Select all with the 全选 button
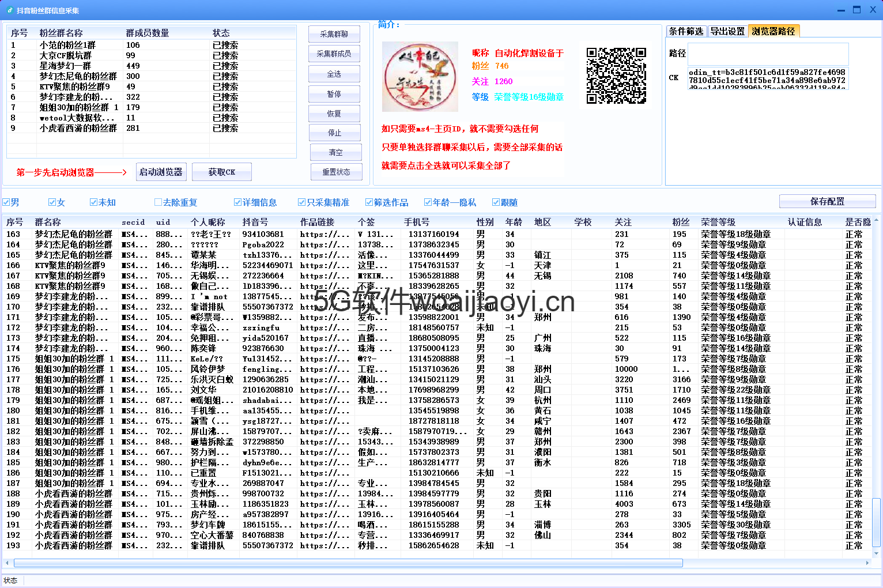The image size is (883, 588). 334,74
